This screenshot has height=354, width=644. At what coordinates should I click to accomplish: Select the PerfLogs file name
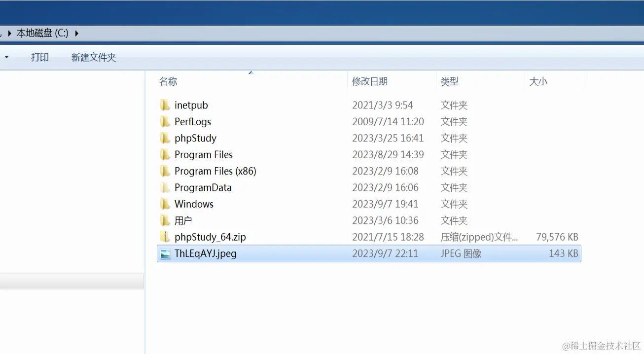tap(193, 122)
